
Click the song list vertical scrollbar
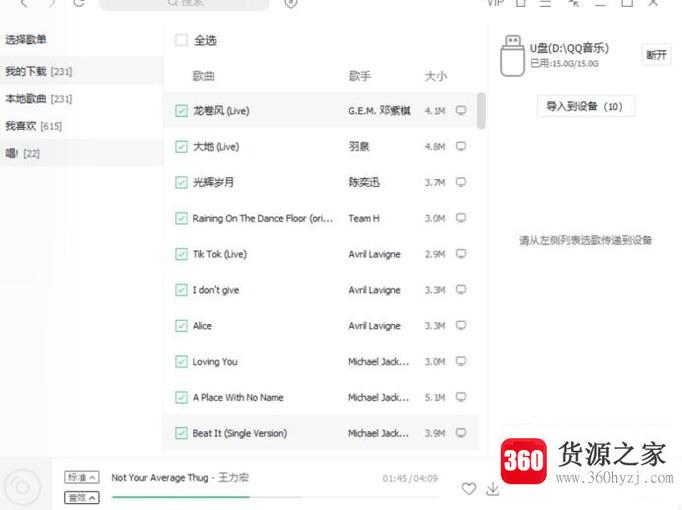[x=481, y=111]
